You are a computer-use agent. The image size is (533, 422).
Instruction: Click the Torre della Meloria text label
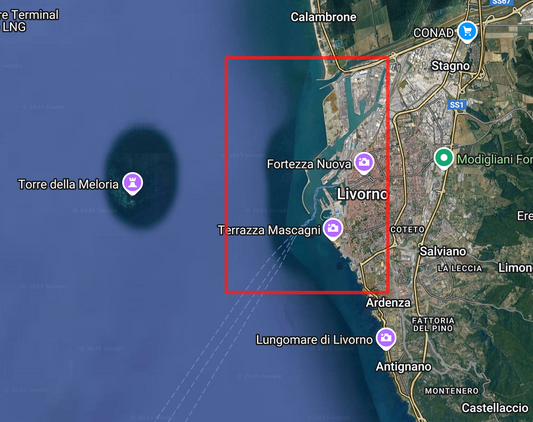point(68,184)
